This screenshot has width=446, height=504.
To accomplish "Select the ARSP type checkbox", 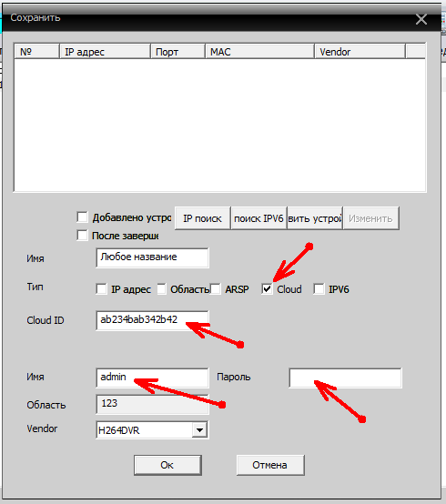I will coord(215,289).
